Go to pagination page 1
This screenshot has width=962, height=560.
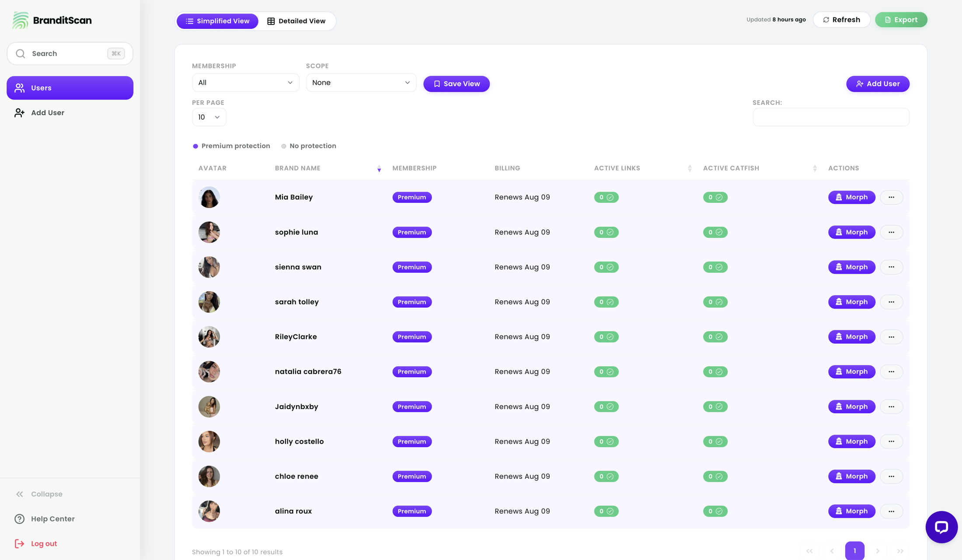pyautogui.click(x=854, y=551)
